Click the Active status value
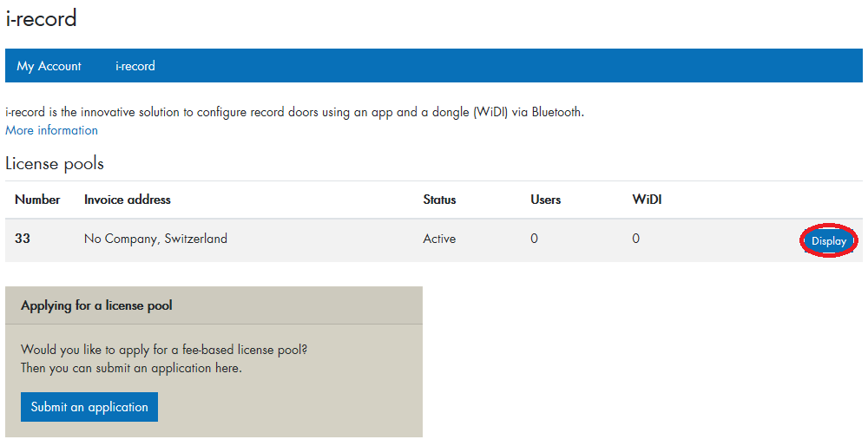This screenshot has height=446, width=868. [439, 239]
